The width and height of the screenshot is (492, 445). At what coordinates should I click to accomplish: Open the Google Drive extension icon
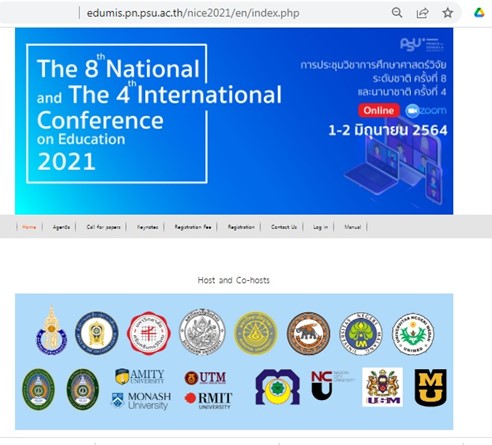(479, 13)
